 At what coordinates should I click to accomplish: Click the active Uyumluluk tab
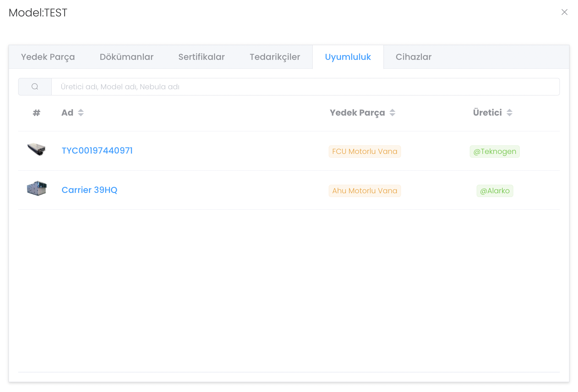click(x=348, y=57)
